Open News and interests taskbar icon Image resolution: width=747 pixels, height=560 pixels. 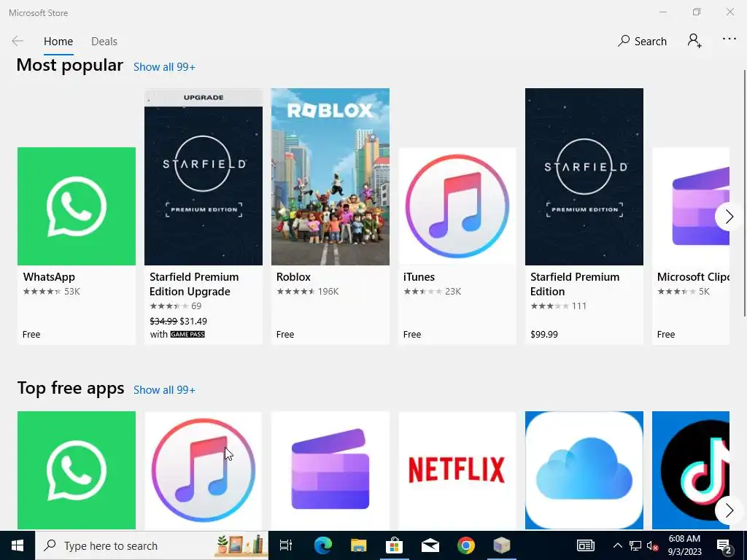pos(586,545)
